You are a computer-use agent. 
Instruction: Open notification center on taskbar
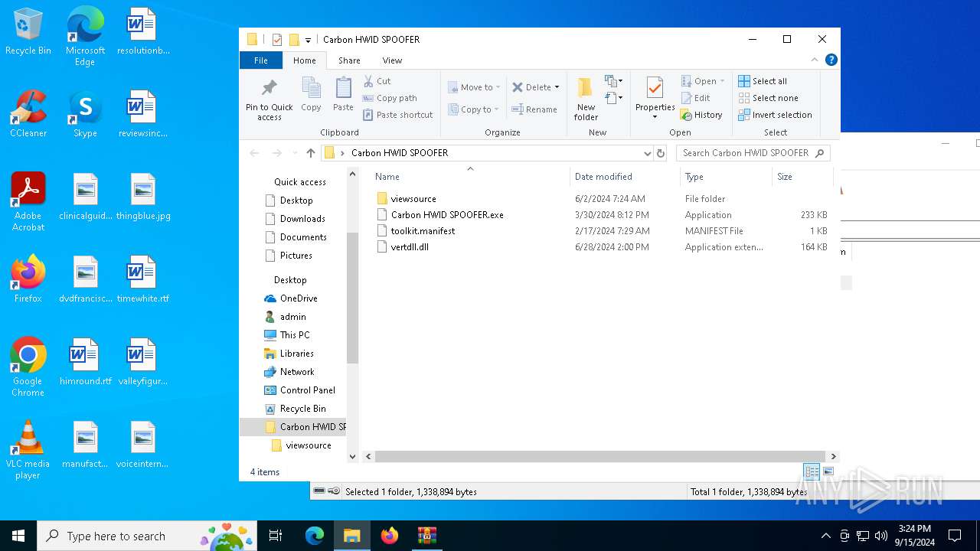click(955, 536)
